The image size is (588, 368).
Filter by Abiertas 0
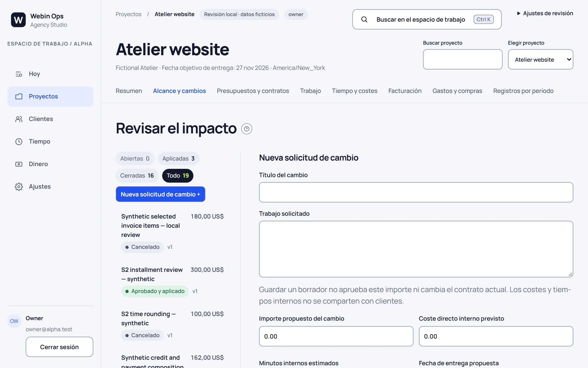pyautogui.click(x=135, y=158)
